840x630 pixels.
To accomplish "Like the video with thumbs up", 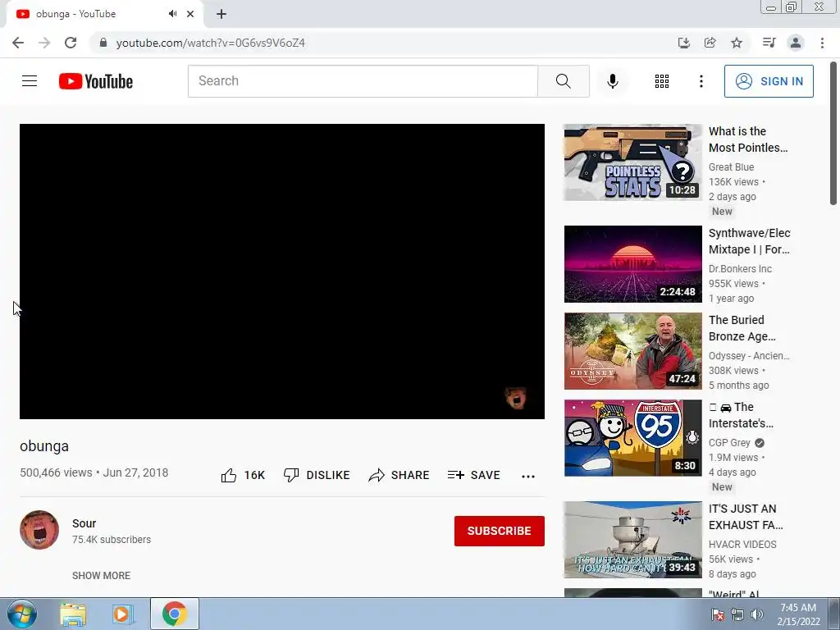I will [243, 475].
